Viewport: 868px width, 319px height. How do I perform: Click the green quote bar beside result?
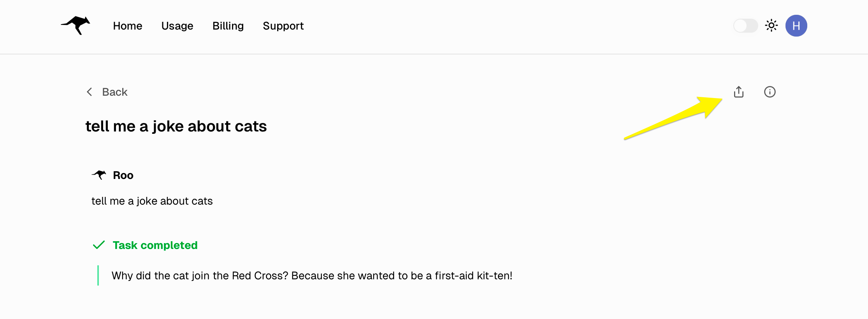98,275
